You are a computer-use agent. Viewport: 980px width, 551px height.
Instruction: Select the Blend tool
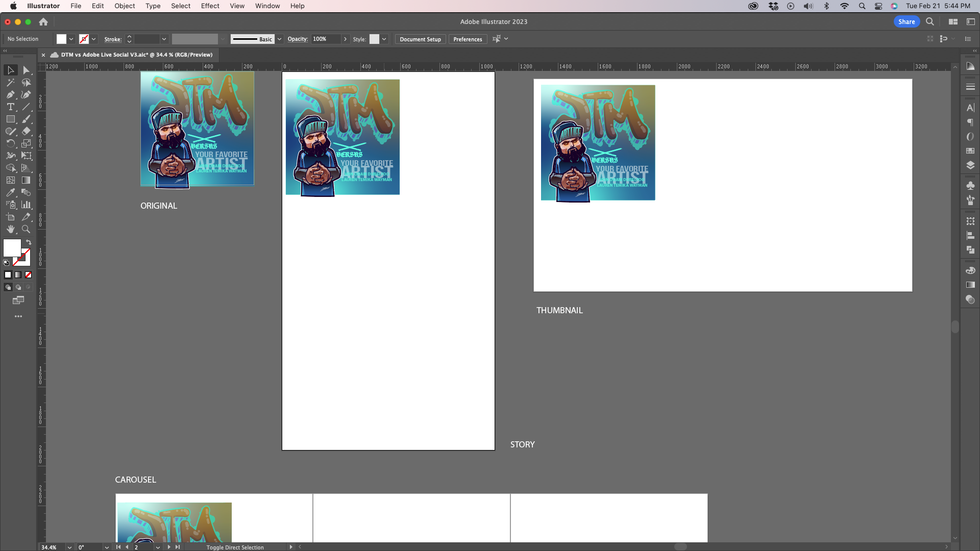pyautogui.click(x=26, y=192)
